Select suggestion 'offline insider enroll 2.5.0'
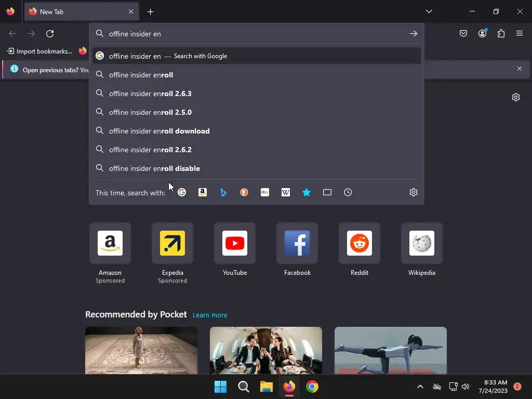532x399 pixels. coord(257,112)
